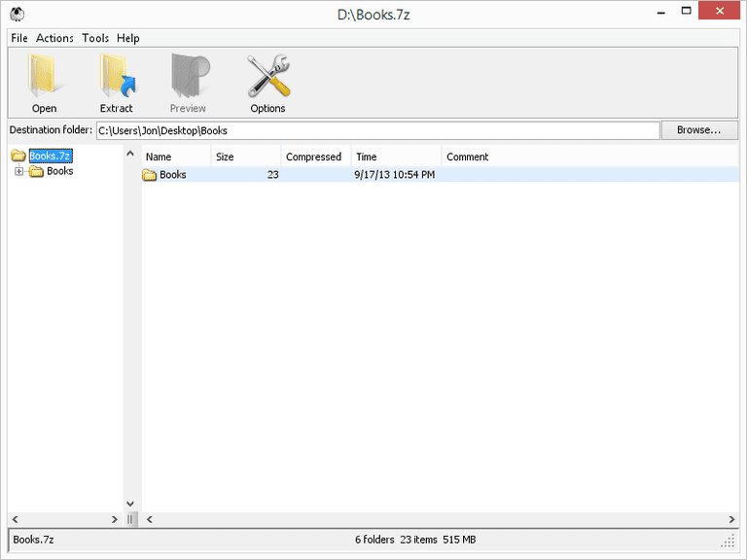Click the Extract toolbar icon
This screenshot has height=560, width=747.
coord(117,76)
